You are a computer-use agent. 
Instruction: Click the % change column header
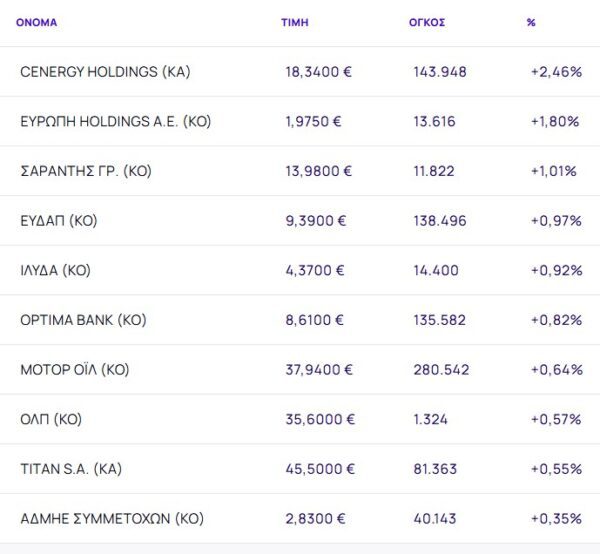(531, 23)
